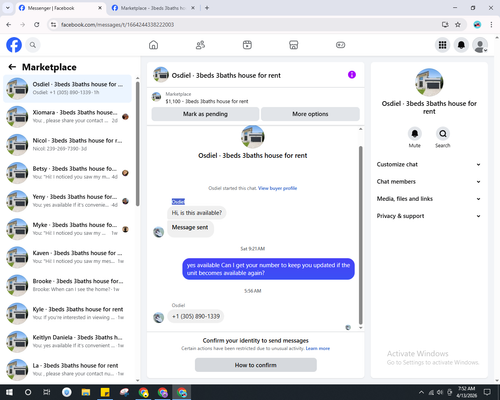Close the Marketplace browser tab
The width and height of the screenshot is (500, 400).
coord(193,8)
